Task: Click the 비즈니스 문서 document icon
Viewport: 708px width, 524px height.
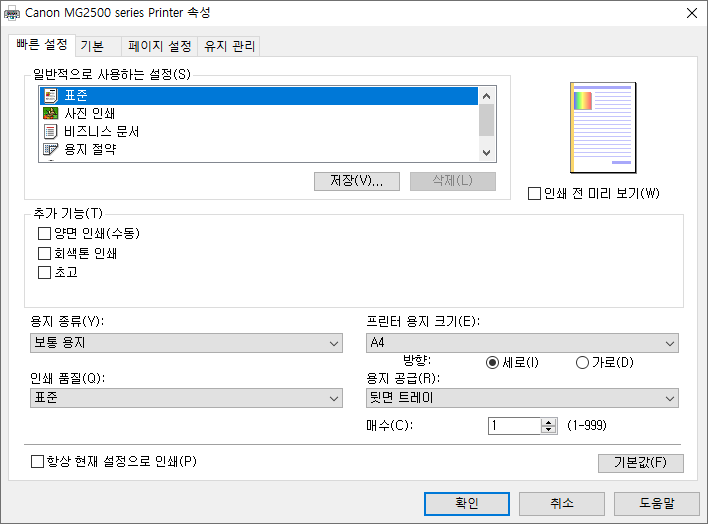Action: tap(51, 131)
